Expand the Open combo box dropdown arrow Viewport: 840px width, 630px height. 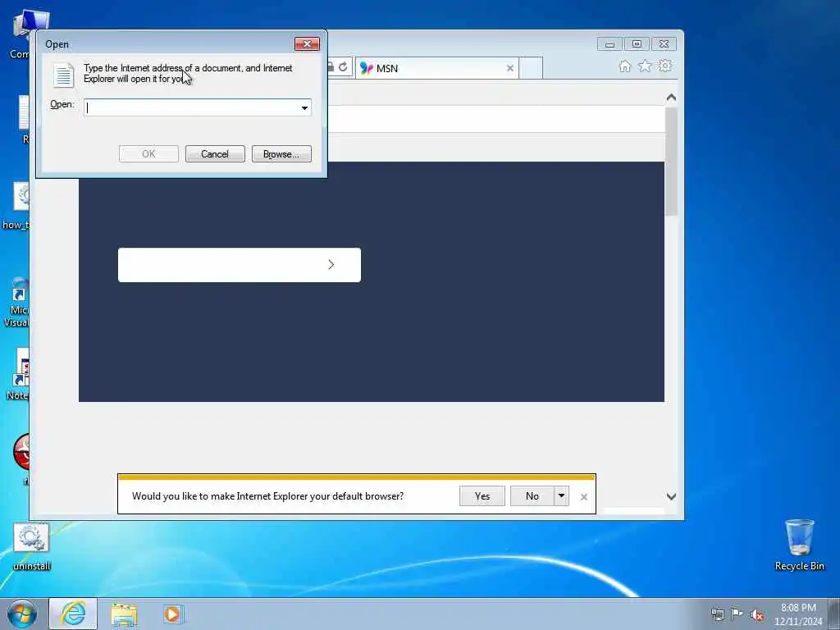tap(304, 107)
